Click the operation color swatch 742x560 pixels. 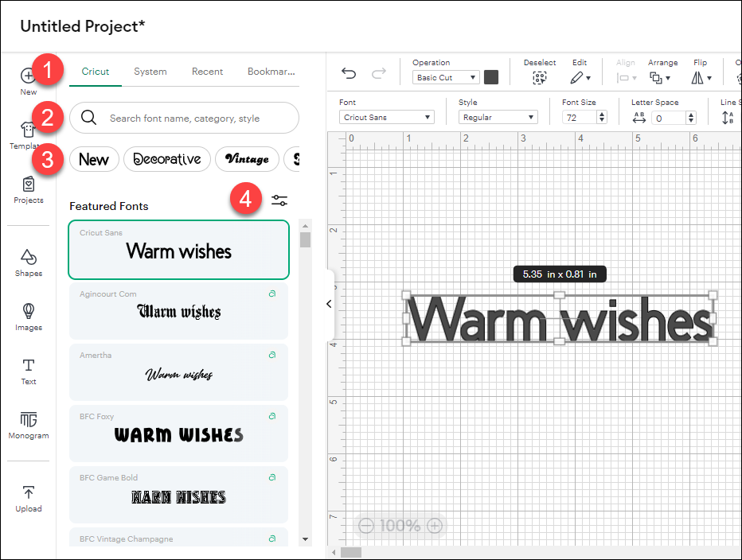coord(491,77)
